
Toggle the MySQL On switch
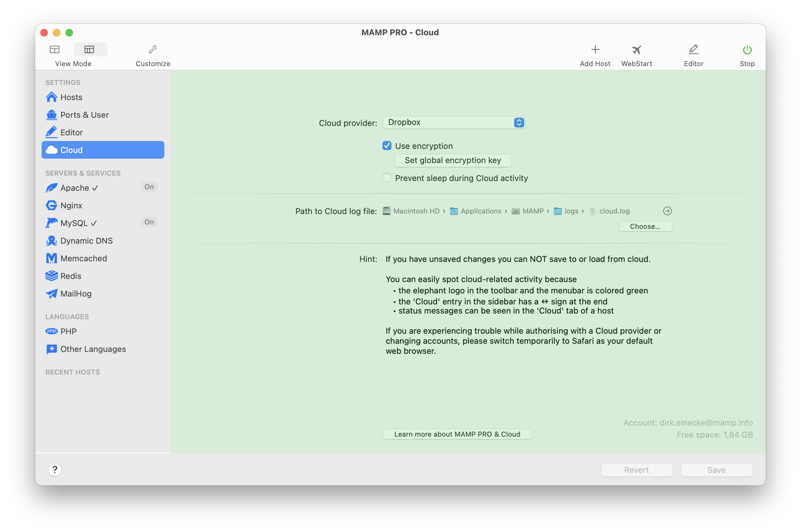(149, 222)
